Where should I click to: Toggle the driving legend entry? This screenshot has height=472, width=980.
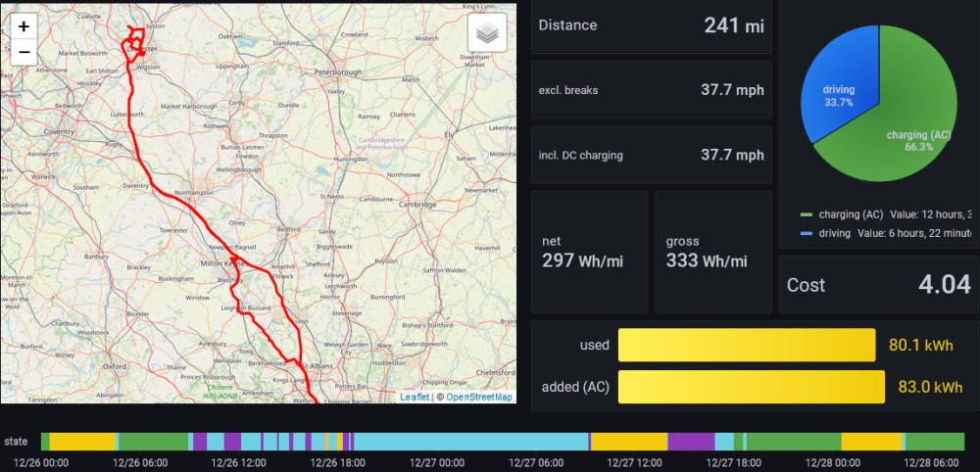[x=834, y=233]
